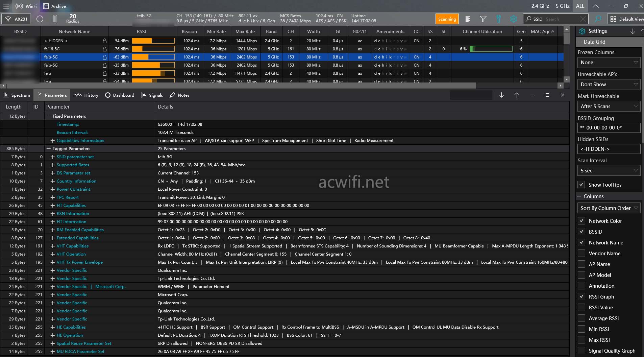This screenshot has width=644, height=357.
Task: Pause scanning with the pause icon
Action: click(x=55, y=19)
